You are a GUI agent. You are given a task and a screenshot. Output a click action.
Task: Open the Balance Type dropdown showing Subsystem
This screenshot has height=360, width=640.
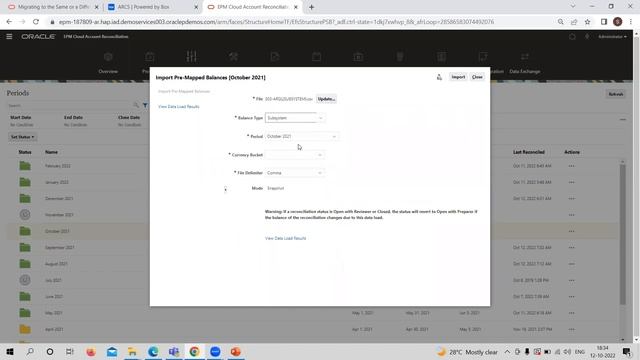pyautogui.click(x=295, y=118)
